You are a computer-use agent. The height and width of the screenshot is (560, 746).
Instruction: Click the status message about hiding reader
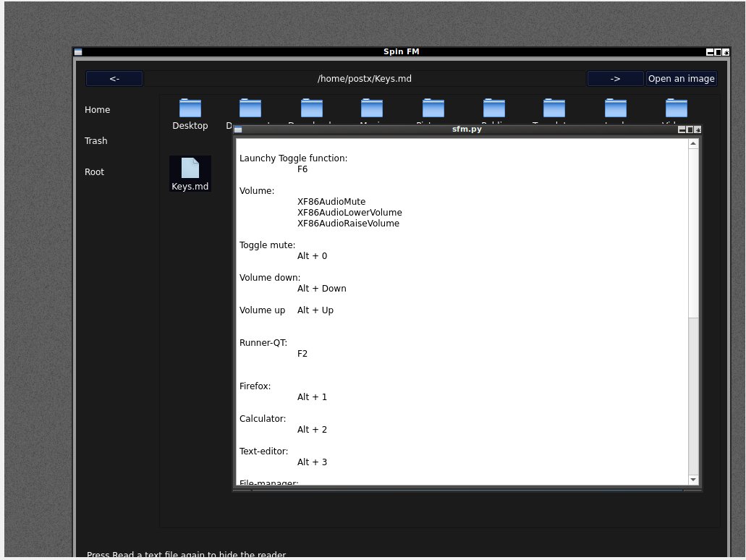187,554
